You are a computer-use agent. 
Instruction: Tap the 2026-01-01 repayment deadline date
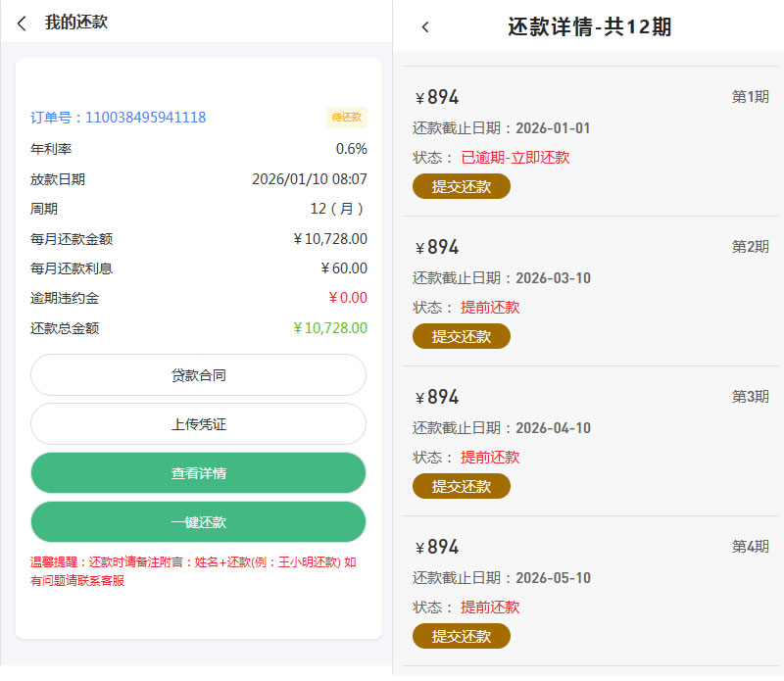[x=553, y=128]
